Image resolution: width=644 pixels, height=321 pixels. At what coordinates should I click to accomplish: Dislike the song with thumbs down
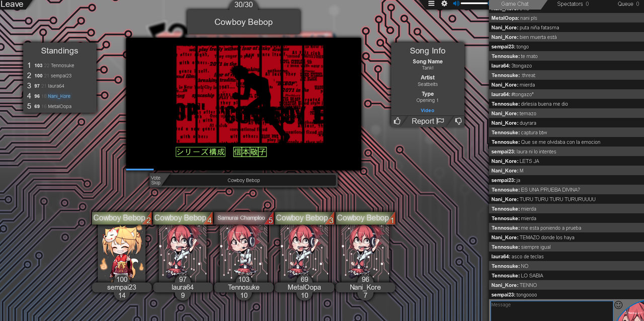click(458, 121)
